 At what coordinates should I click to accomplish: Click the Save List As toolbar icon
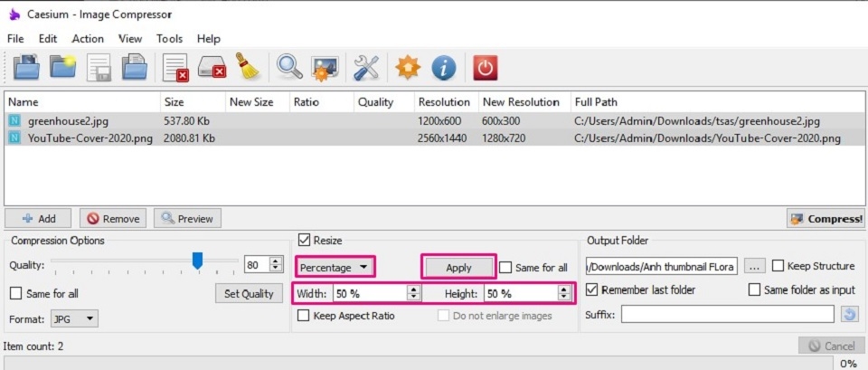coord(135,67)
